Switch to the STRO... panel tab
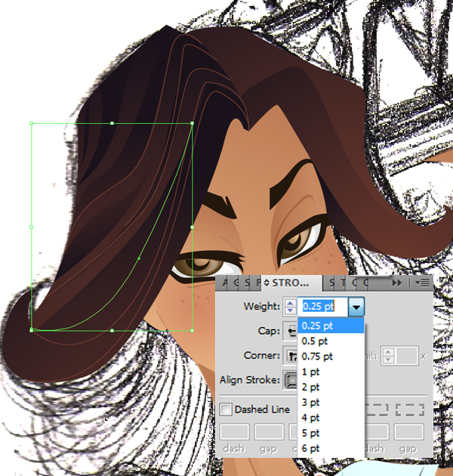The width and height of the screenshot is (453, 476). [291, 283]
